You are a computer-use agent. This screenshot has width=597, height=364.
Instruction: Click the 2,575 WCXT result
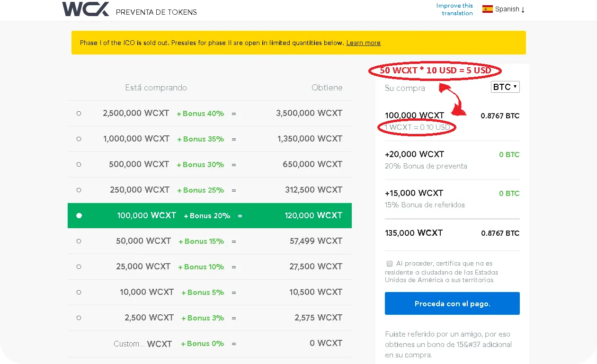point(318,318)
